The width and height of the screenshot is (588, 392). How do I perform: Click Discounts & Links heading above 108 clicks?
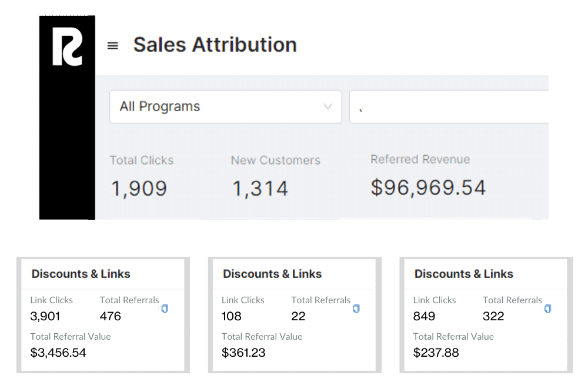point(272,274)
